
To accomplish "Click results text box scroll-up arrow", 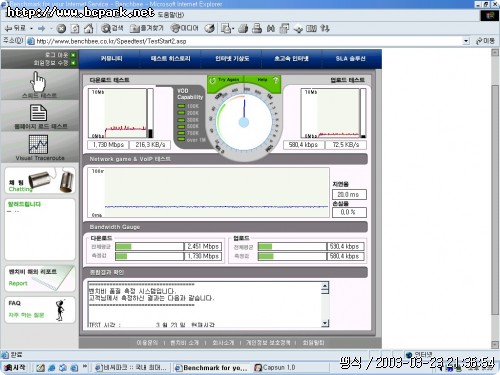I will 325,286.
